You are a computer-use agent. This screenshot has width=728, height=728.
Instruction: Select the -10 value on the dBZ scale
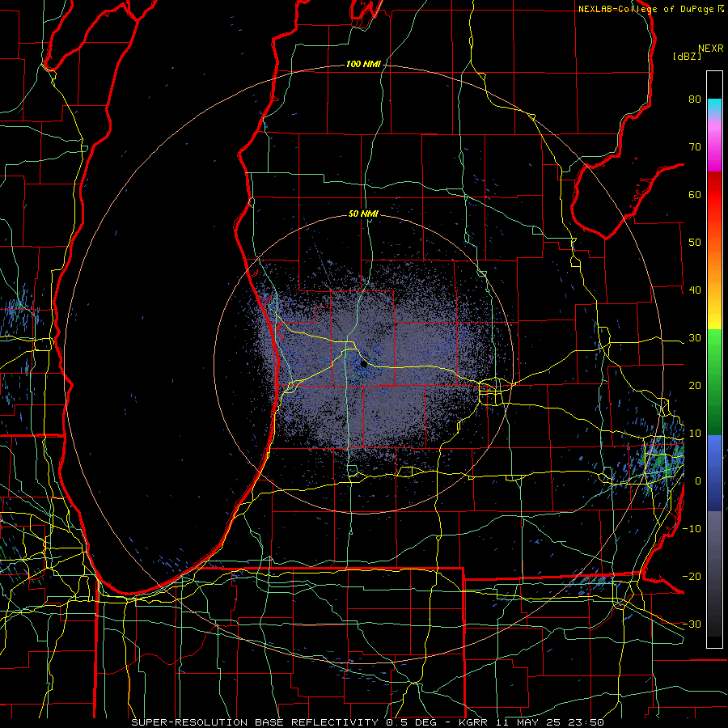[x=692, y=529]
